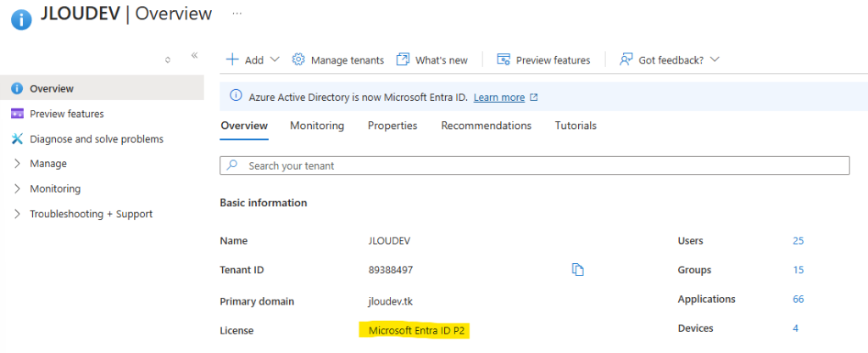Click the Basic information heading
The height and width of the screenshot is (353, 868).
(x=264, y=203)
